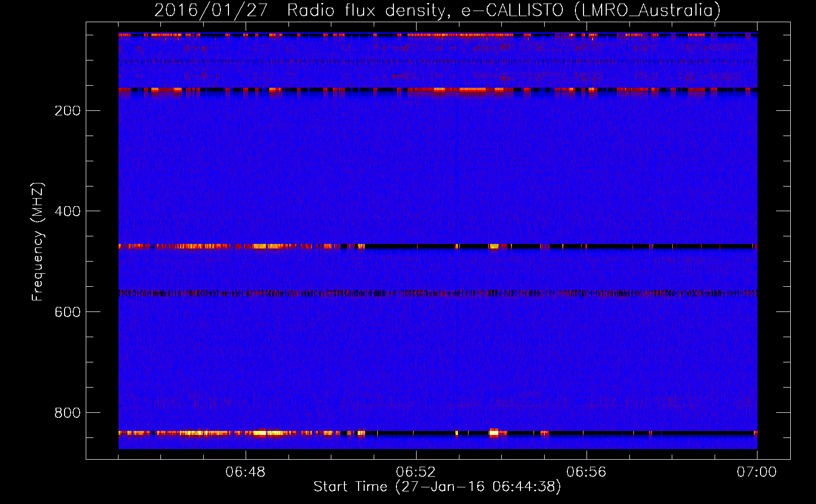Click the 'Frequency (MHZ)' axis label
816x504 pixels.
38,242
